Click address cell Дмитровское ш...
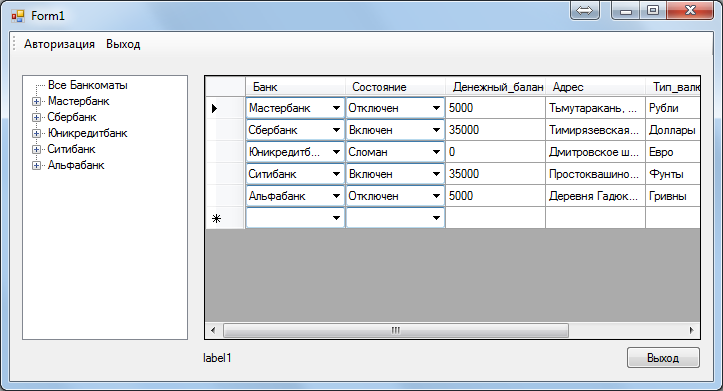This screenshot has height=391, width=723. pyautogui.click(x=595, y=152)
